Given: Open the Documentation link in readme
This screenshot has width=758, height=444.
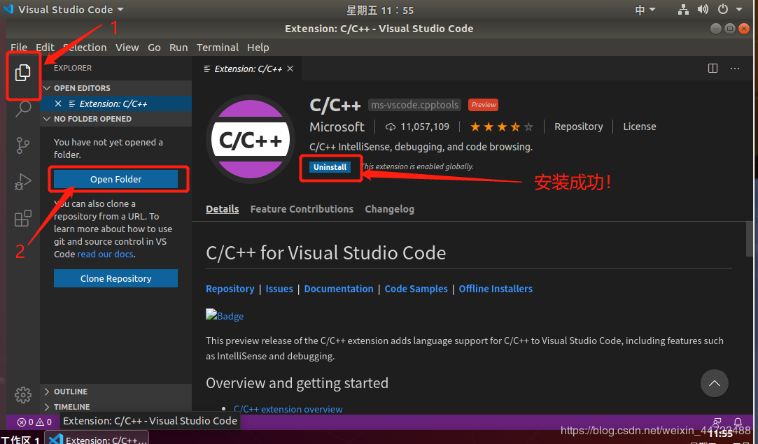Looking at the screenshot, I should coord(338,289).
